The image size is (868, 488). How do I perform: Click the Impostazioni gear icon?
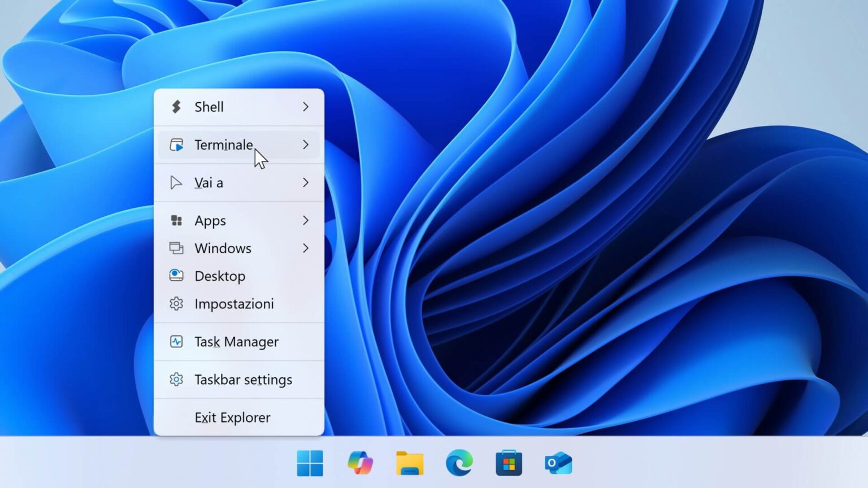click(x=176, y=304)
